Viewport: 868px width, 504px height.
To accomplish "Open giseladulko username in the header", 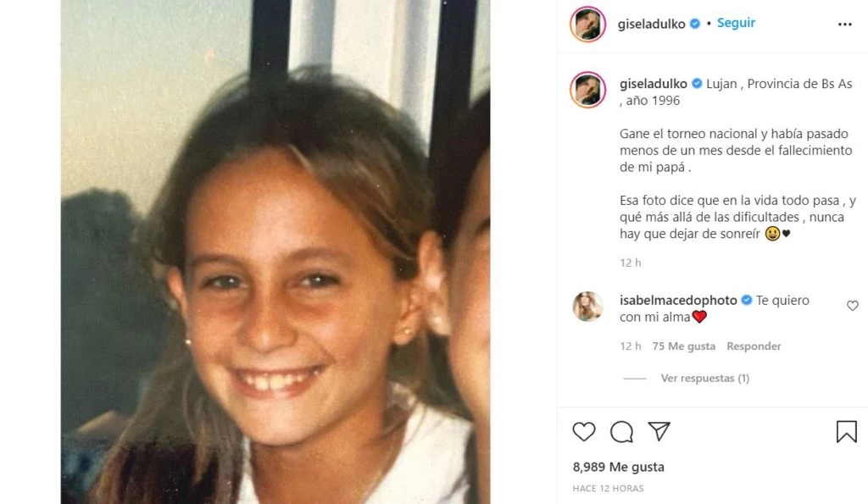I will coord(651,24).
